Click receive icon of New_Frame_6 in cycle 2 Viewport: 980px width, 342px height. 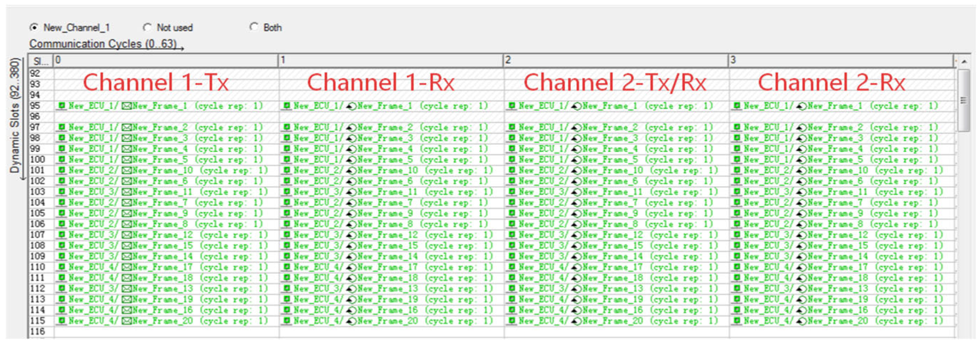(577, 181)
